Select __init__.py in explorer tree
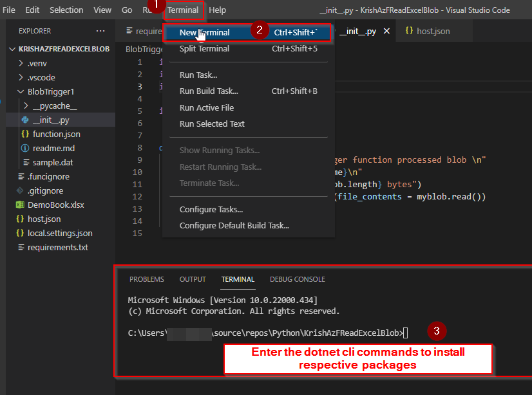This screenshot has height=395, width=532. pyautogui.click(x=51, y=120)
